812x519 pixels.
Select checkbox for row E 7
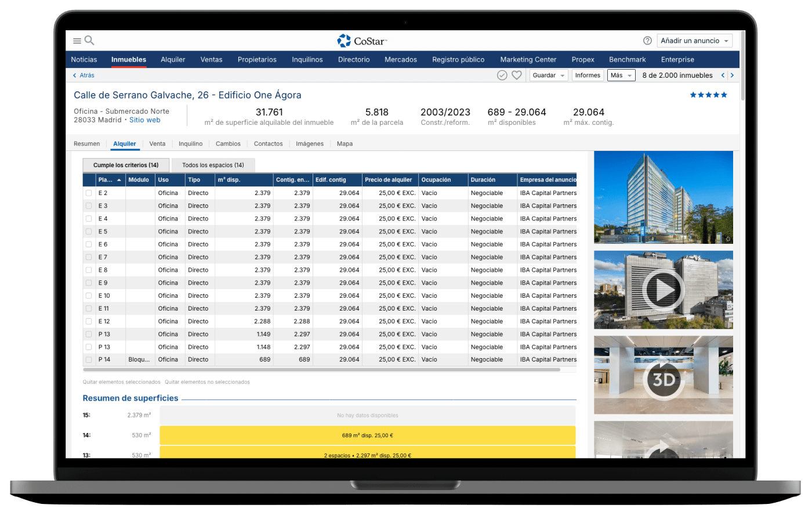click(89, 257)
